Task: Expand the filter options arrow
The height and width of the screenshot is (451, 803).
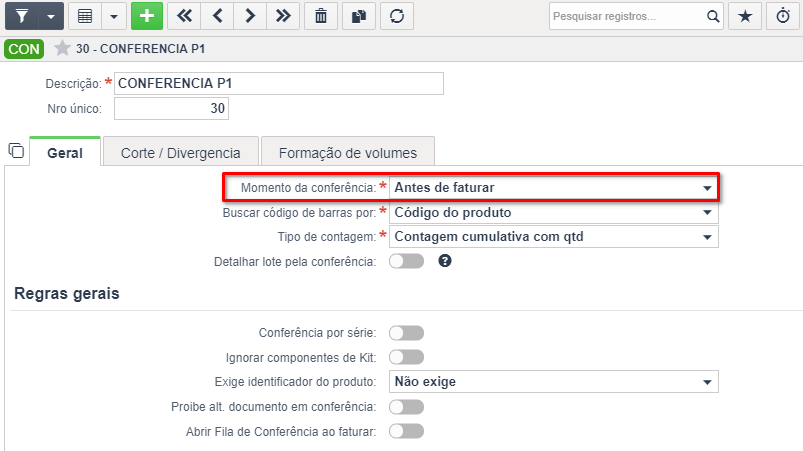Action: tap(51, 16)
